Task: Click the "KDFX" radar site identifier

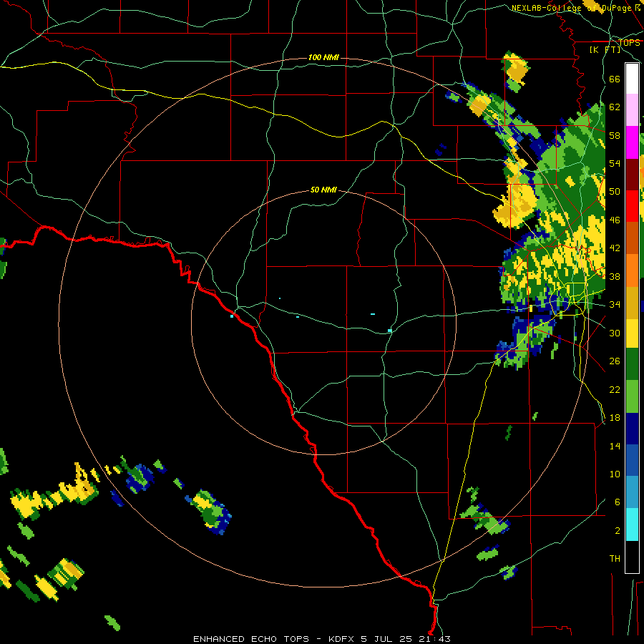Action: (343, 639)
